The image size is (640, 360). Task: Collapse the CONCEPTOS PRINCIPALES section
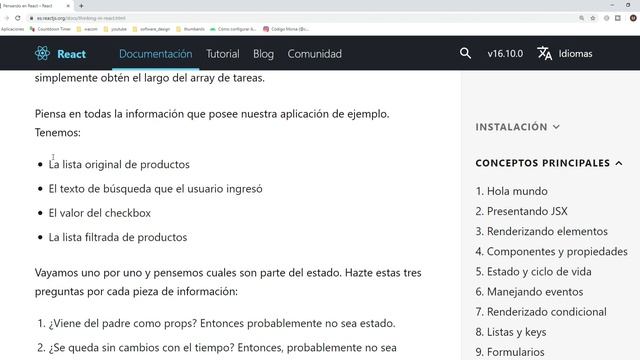[x=549, y=163]
